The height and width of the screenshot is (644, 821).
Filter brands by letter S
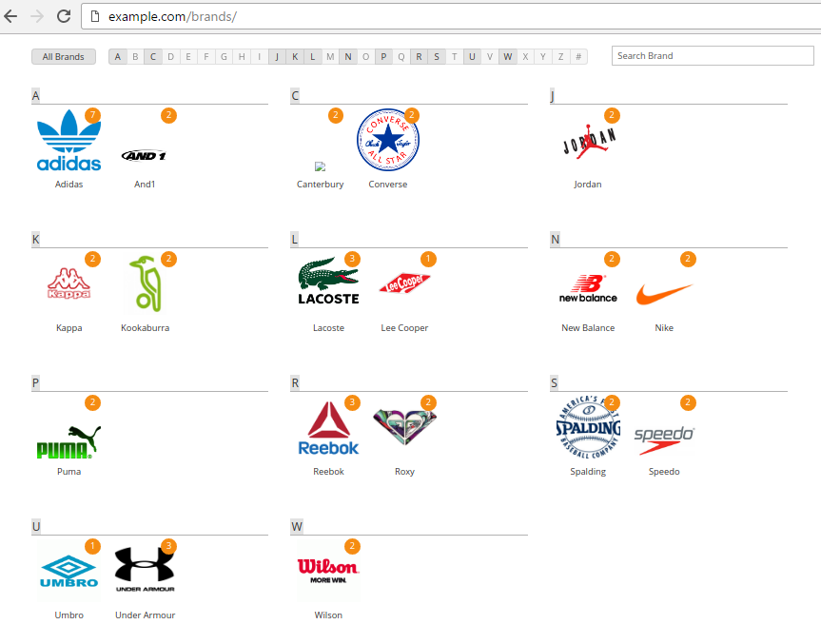click(437, 56)
